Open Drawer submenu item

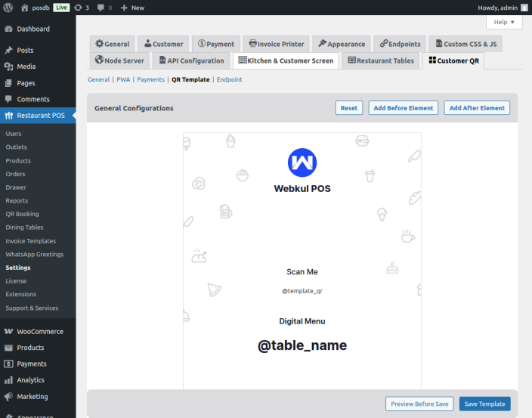[16, 187]
